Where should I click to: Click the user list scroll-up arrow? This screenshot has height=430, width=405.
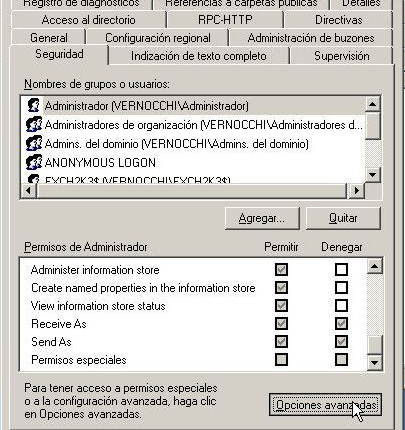pos(372,104)
